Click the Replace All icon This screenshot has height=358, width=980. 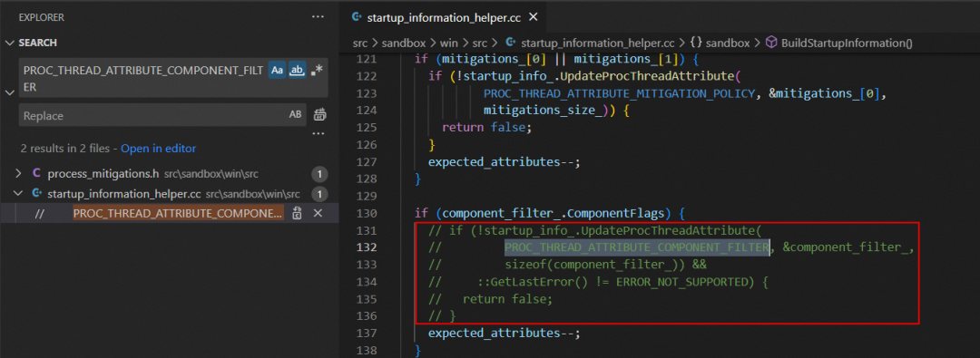point(320,115)
